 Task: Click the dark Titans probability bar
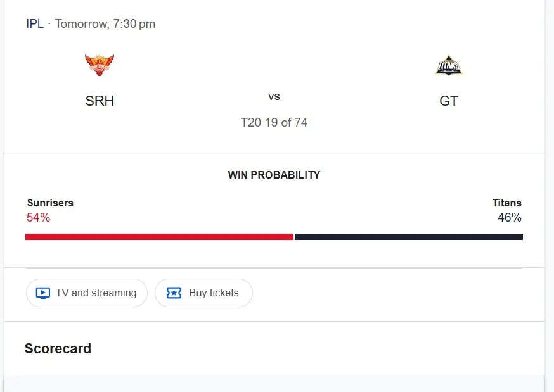coord(409,237)
